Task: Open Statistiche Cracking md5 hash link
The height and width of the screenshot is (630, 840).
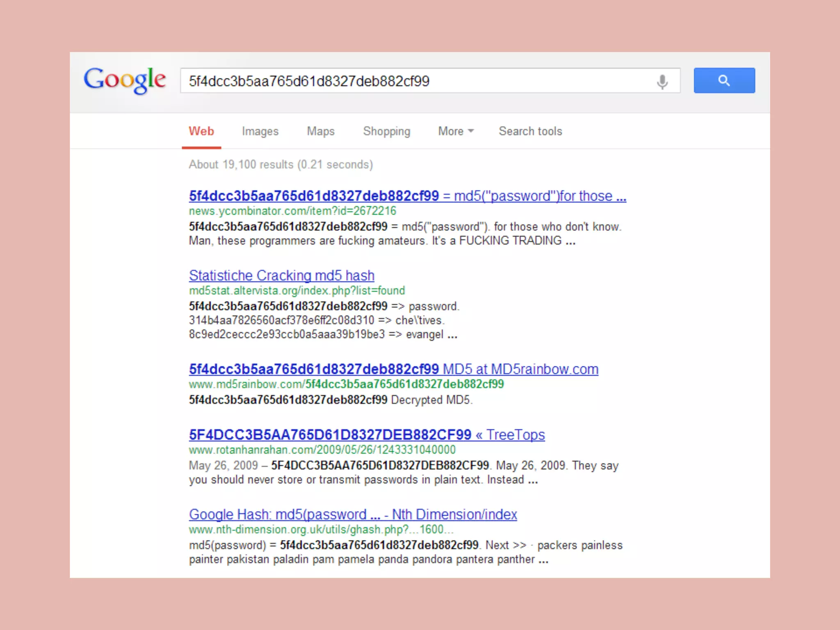Action: [281, 275]
